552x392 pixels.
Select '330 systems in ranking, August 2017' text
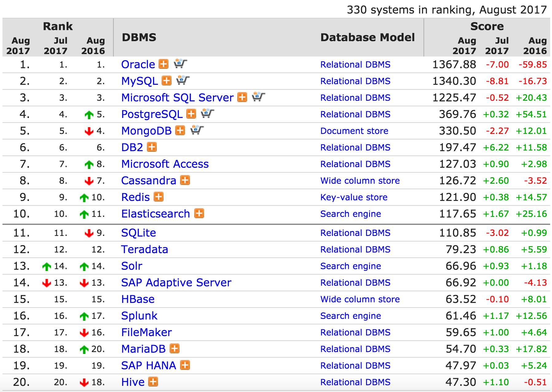[x=447, y=10]
